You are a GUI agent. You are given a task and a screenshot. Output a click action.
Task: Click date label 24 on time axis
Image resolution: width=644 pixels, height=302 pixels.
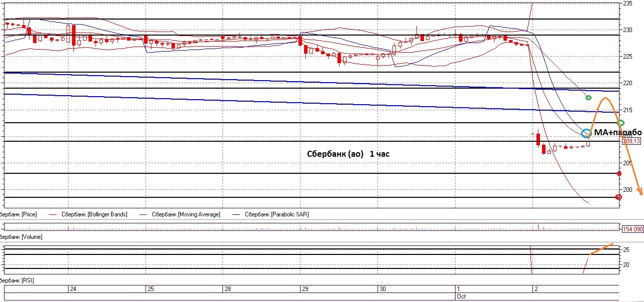73,289
